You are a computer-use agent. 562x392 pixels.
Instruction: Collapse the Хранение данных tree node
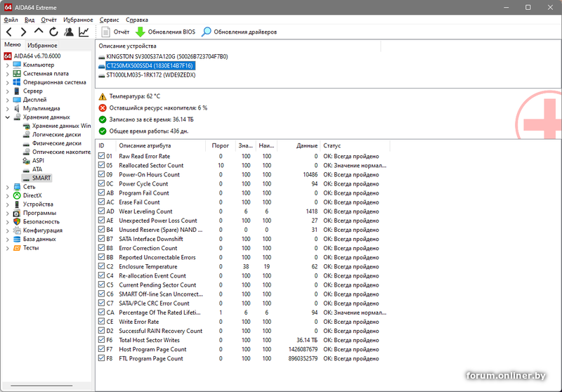8,117
